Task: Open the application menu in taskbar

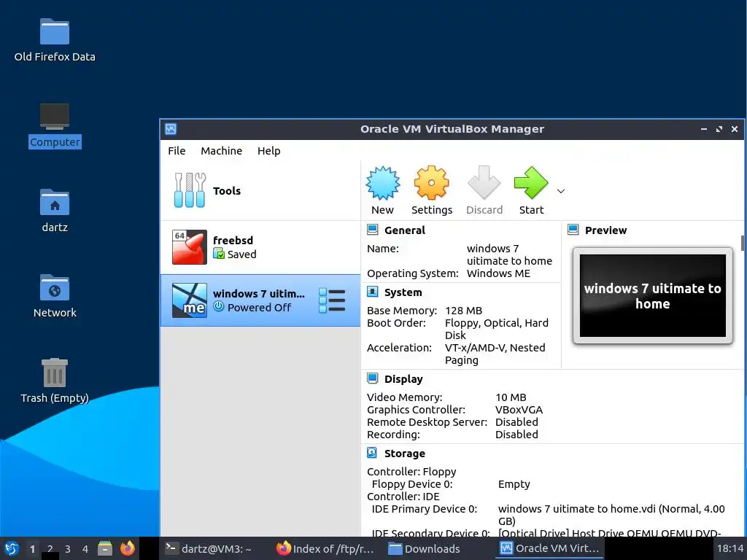Action: 12,548
